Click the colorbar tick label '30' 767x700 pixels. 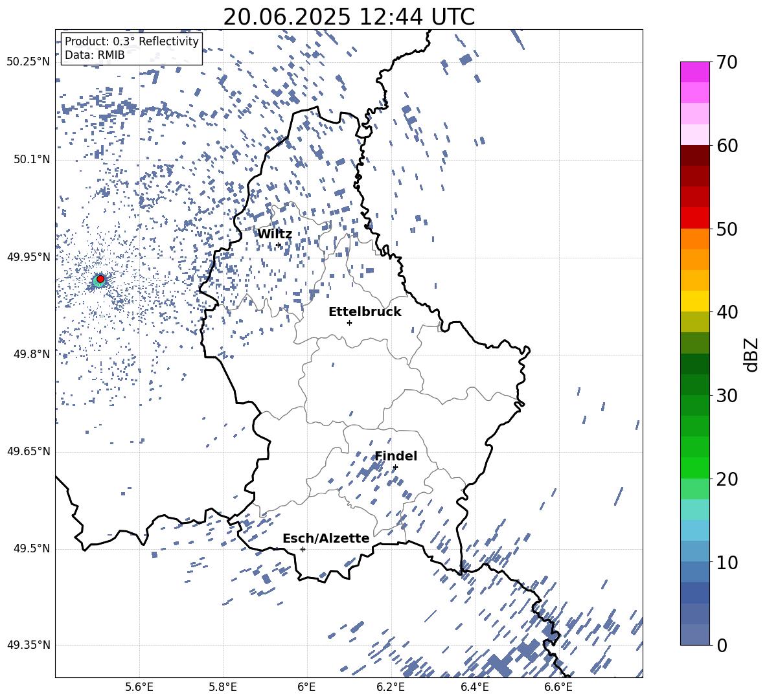point(727,396)
